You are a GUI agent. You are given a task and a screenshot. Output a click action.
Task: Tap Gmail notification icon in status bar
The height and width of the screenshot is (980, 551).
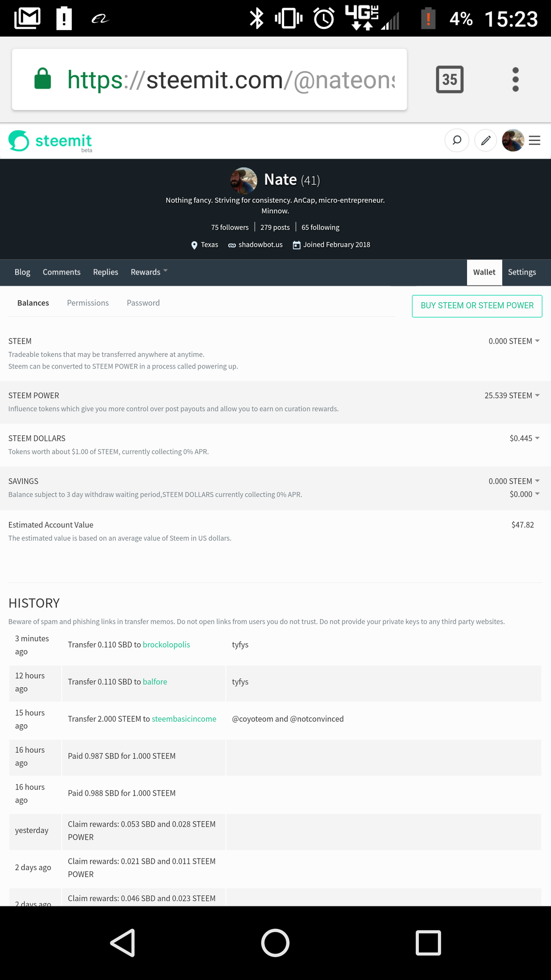(27, 19)
